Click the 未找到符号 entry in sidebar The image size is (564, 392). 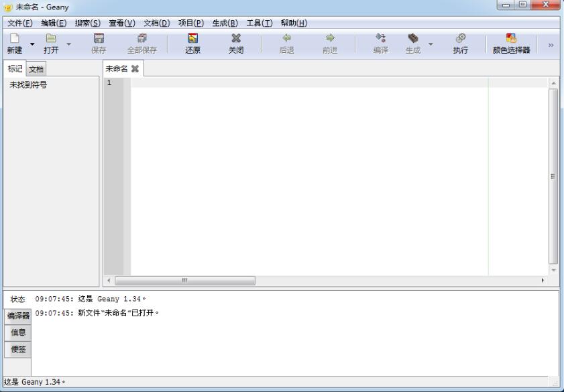pyautogui.click(x=28, y=85)
